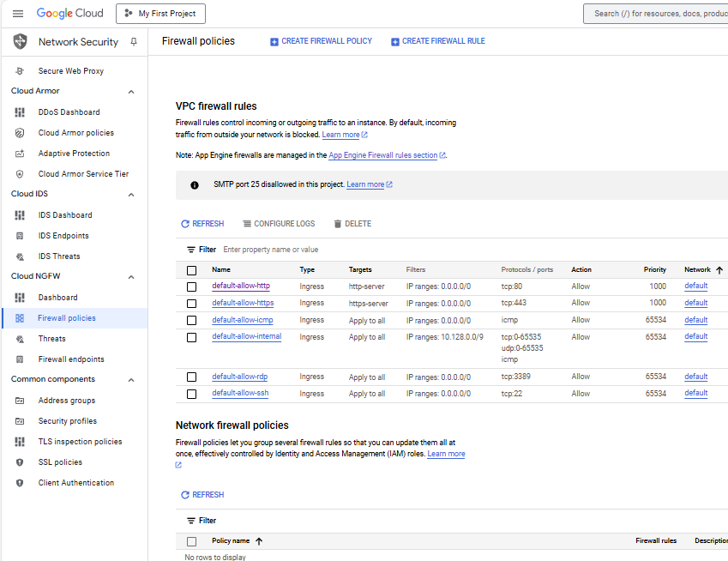Sort the rules by Network column arrow
728x561 pixels.
(x=719, y=270)
